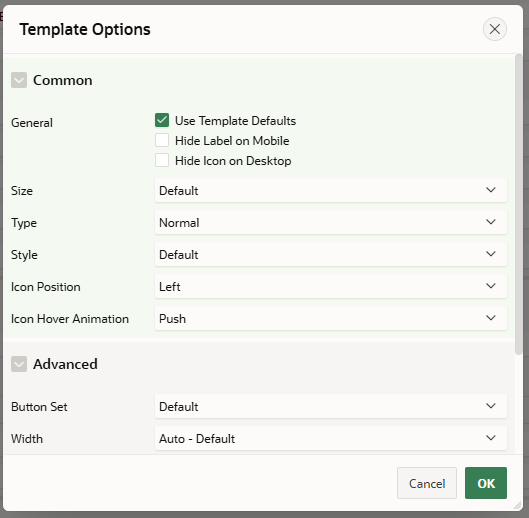529x518 pixels.
Task: Click the Width field chevron arrow
Action: pyautogui.click(x=491, y=438)
